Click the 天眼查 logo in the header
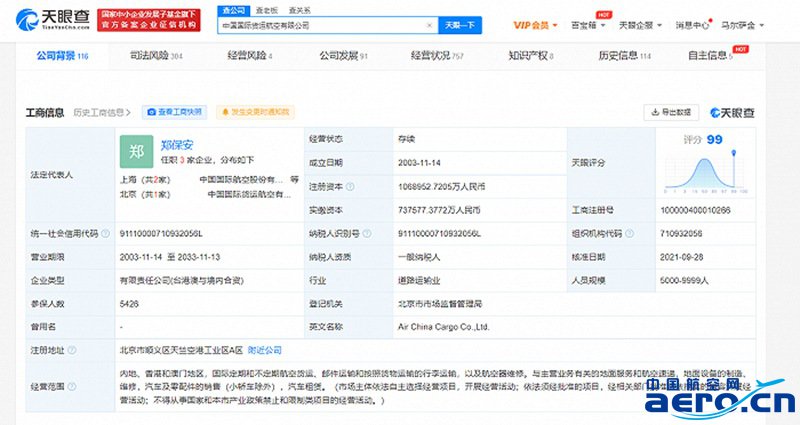 (53, 20)
